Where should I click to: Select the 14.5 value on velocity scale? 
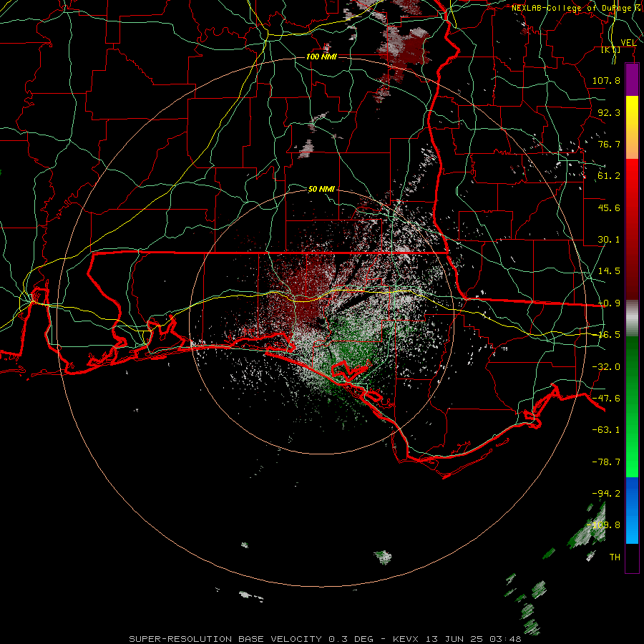[609, 271]
